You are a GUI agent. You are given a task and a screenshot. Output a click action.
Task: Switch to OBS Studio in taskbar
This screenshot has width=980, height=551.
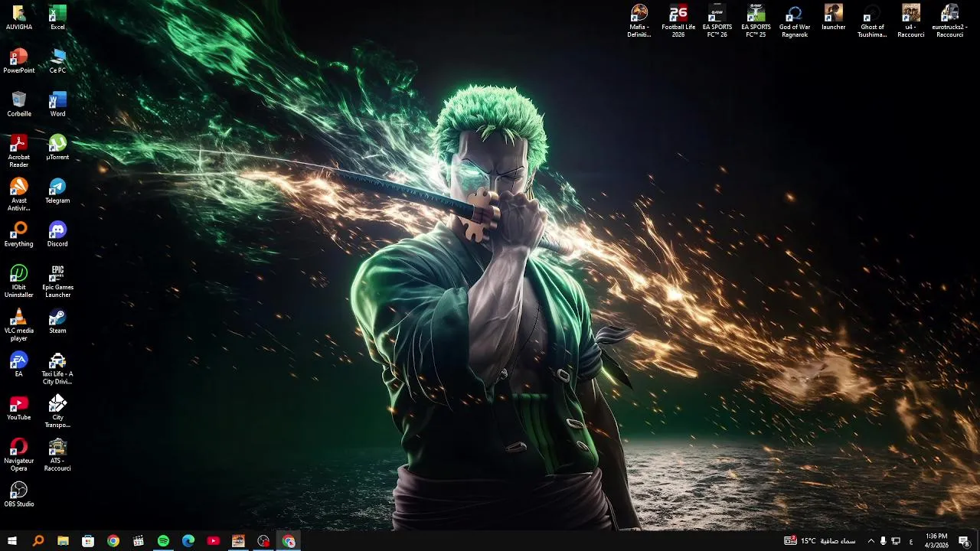point(263,541)
